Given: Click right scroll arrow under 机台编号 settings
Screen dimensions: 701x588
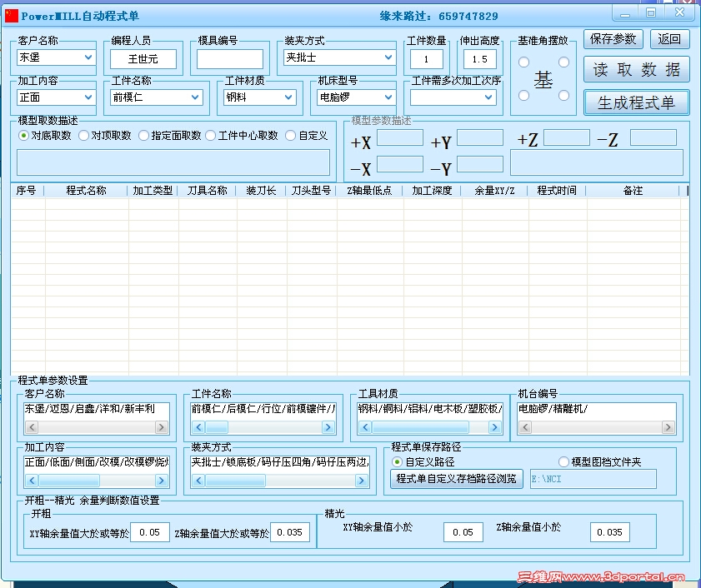Looking at the screenshot, I should point(668,427).
